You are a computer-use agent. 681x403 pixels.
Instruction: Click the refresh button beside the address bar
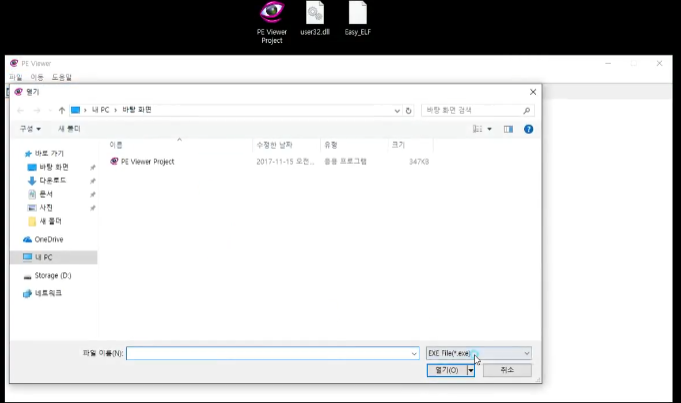[409, 110]
